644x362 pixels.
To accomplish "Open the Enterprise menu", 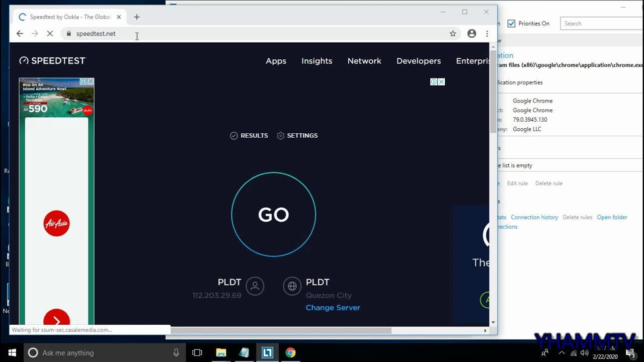I will 472,61.
